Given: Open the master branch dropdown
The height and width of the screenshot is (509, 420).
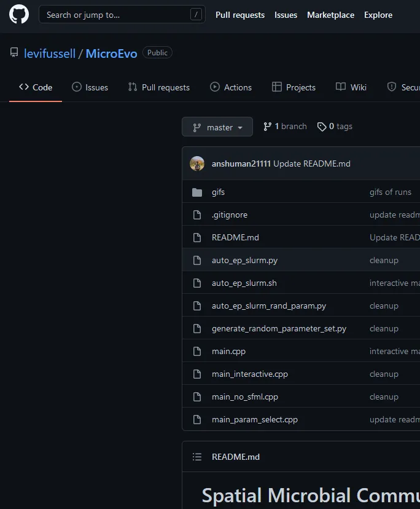Looking at the screenshot, I should [217, 127].
